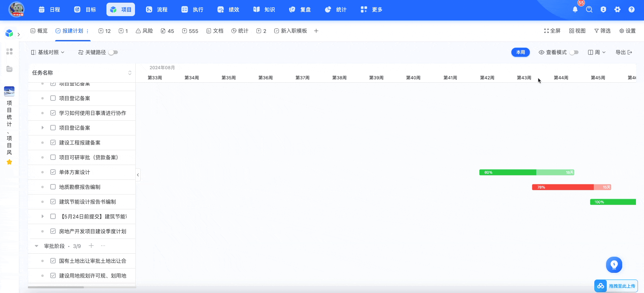Open the 筛选 filter
644x293 pixels.
602,31
